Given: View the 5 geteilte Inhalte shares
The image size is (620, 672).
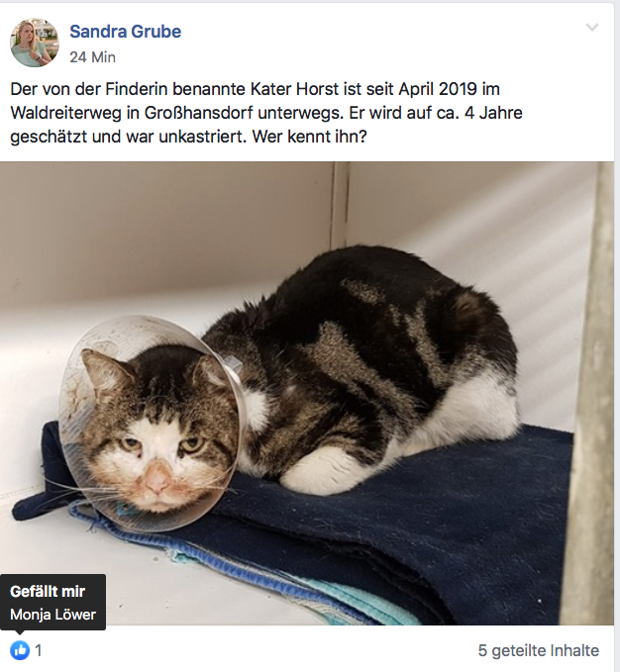Looking at the screenshot, I should pyautogui.click(x=539, y=650).
